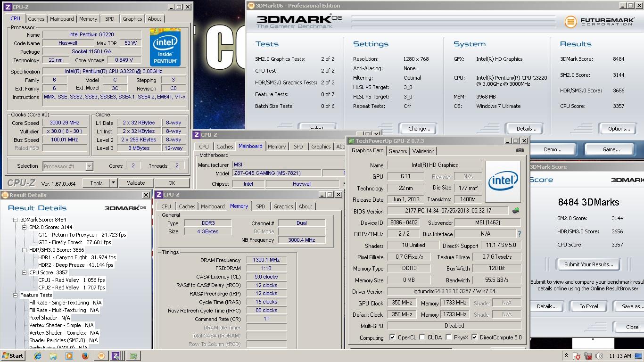This screenshot has width=644, height=362.
Task: Click Intel Inside Pentium logo in CPU-Z
Action: tap(165, 47)
